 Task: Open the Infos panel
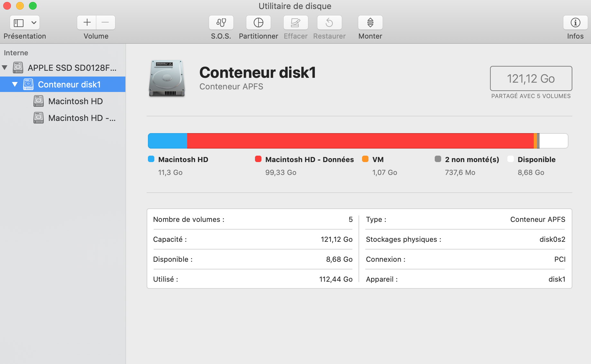(x=575, y=23)
